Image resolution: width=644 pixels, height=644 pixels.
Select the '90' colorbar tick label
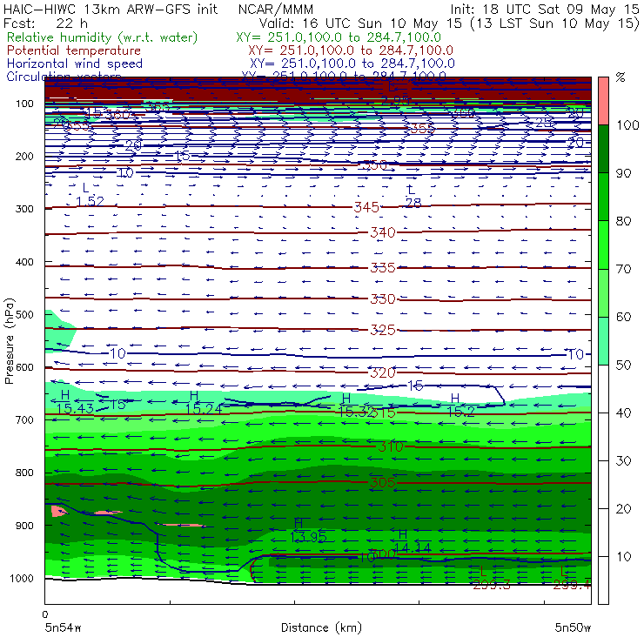coord(623,173)
